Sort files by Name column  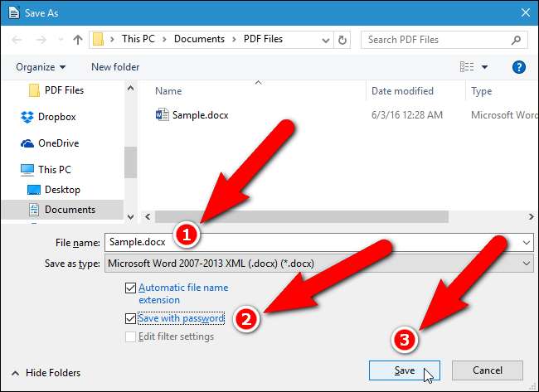168,91
